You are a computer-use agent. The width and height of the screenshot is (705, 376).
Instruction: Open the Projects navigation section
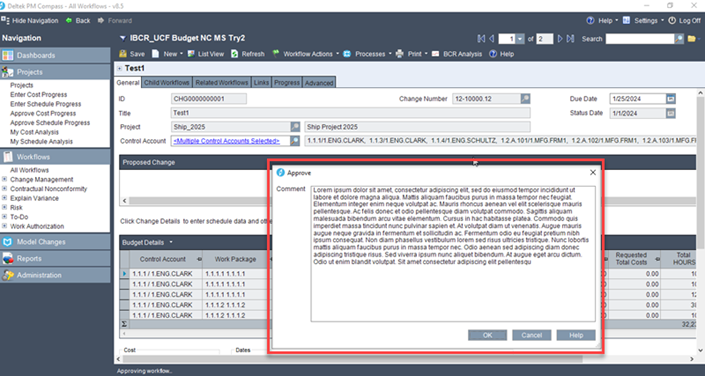[55, 72]
